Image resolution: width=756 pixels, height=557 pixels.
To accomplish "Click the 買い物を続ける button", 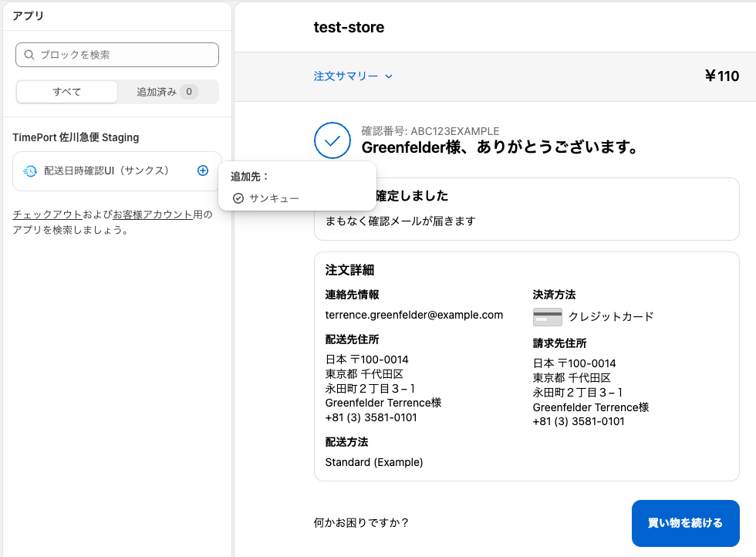I will 685,523.
